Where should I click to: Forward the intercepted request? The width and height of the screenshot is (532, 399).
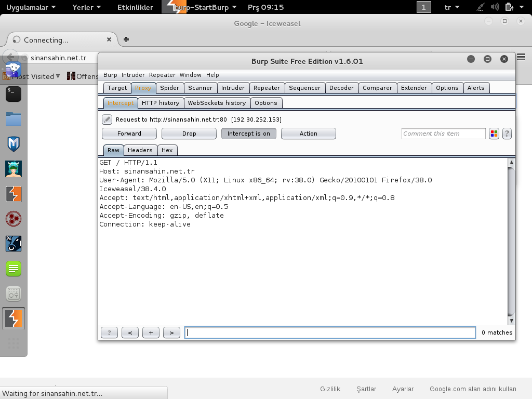click(129, 134)
